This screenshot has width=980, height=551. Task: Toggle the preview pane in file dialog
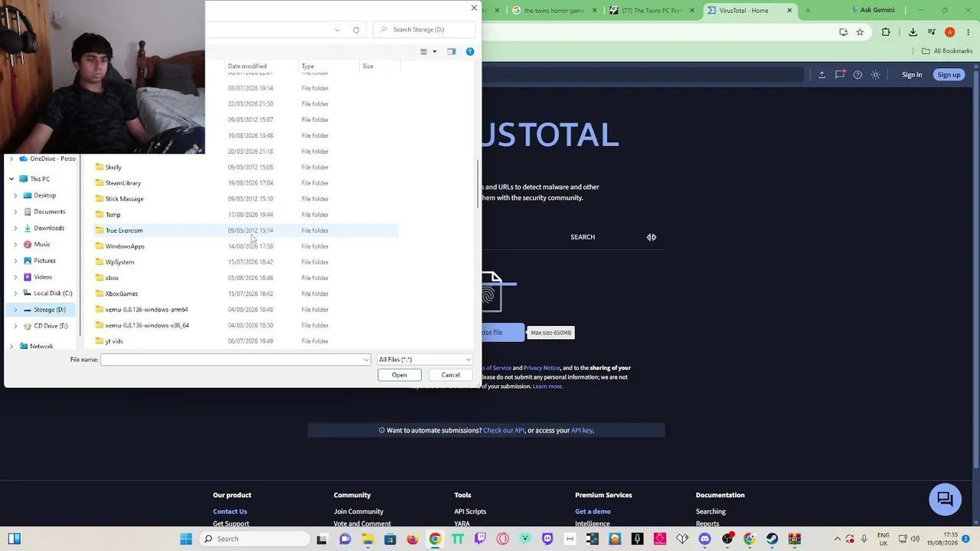pyautogui.click(x=451, y=51)
